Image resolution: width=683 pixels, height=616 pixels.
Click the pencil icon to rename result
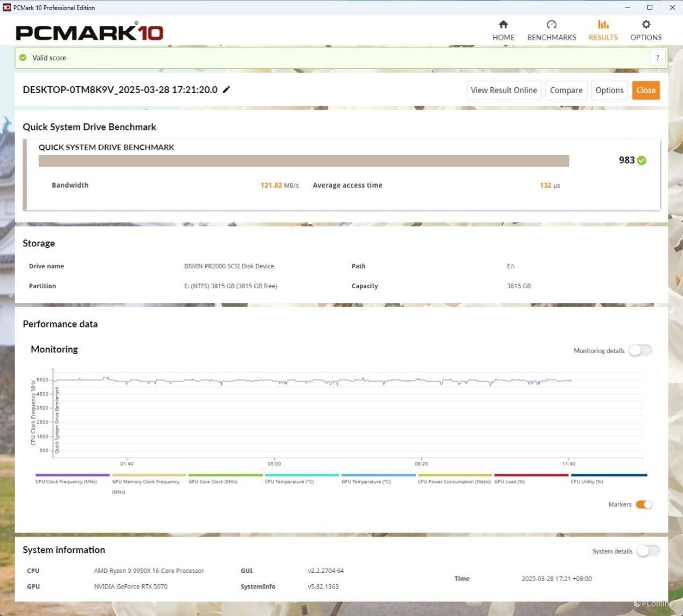point(227,89)
